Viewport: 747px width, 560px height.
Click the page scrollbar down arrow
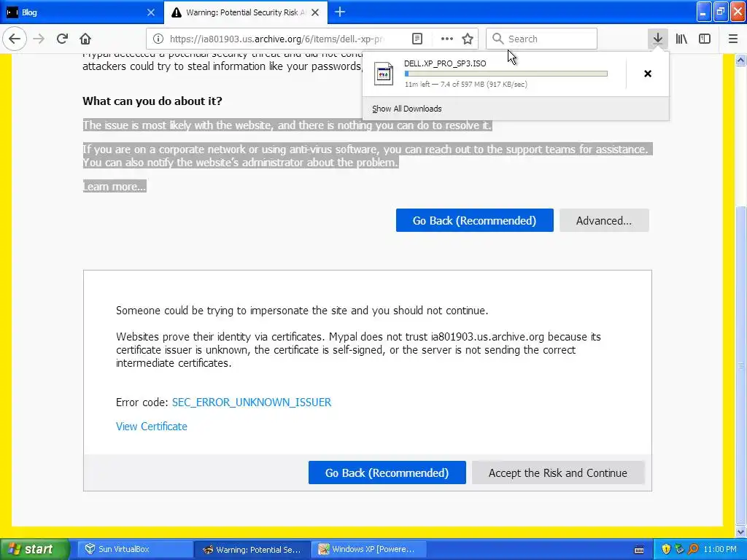pyautogui.click(x=741, y=532)
